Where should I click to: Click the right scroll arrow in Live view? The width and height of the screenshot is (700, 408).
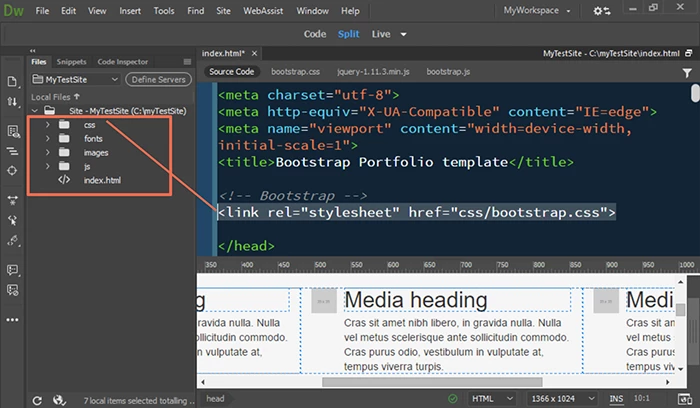point(667,382)
